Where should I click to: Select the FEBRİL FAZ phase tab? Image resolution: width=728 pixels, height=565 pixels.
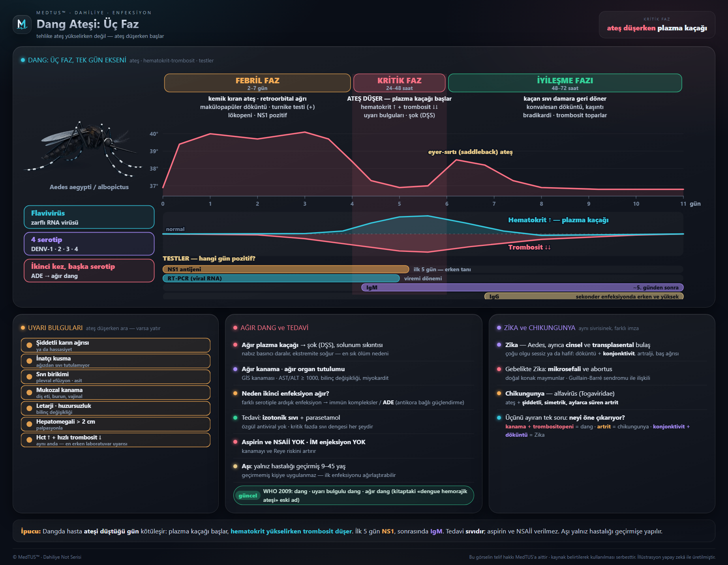(257, 83)
